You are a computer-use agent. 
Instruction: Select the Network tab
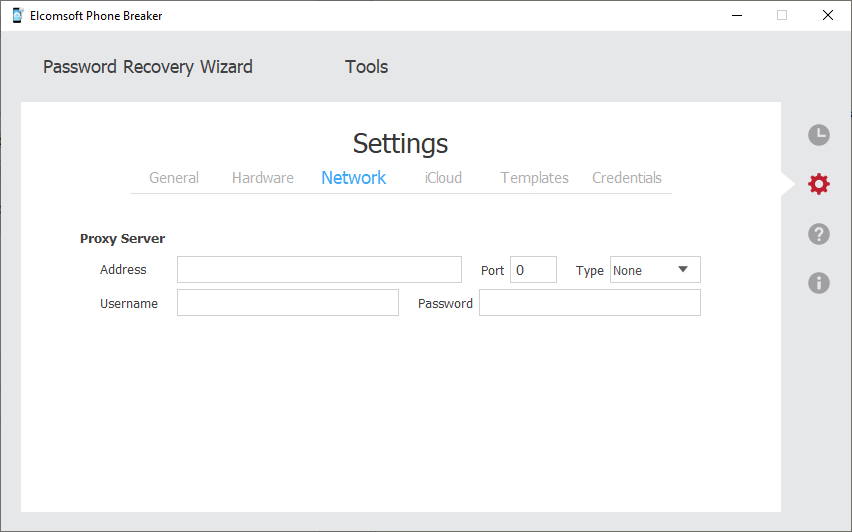[x=353, y=178]
